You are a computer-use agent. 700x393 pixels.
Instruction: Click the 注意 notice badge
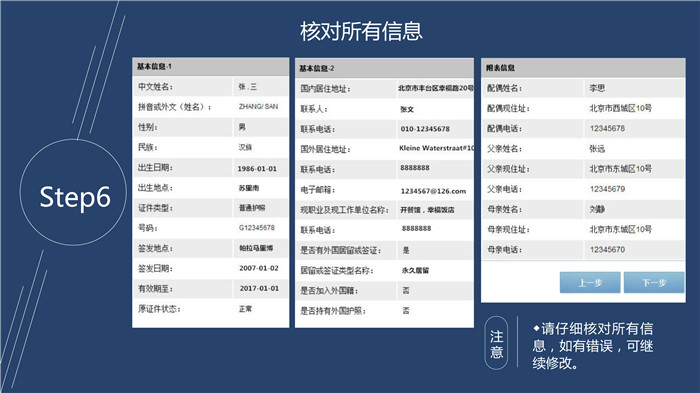496,343
